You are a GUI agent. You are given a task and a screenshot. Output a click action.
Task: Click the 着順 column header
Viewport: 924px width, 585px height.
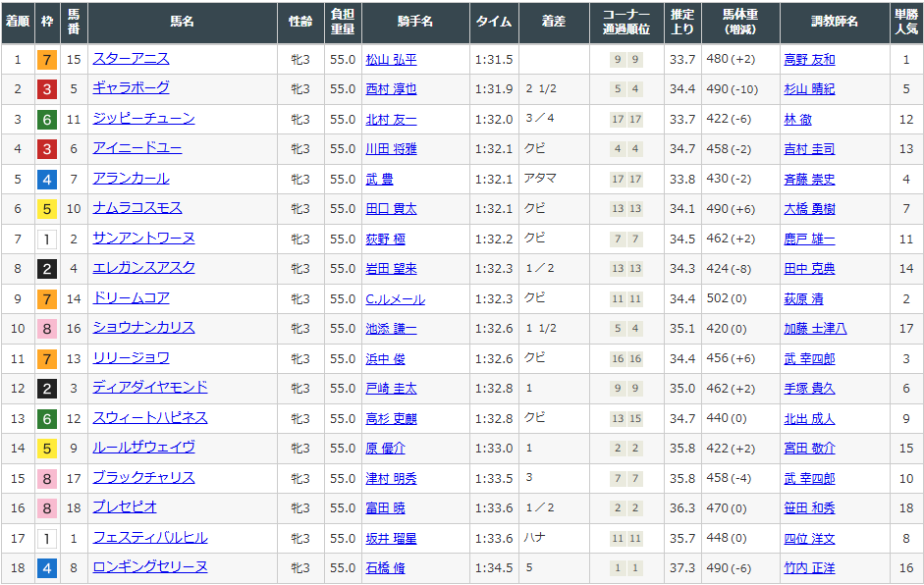17,23
